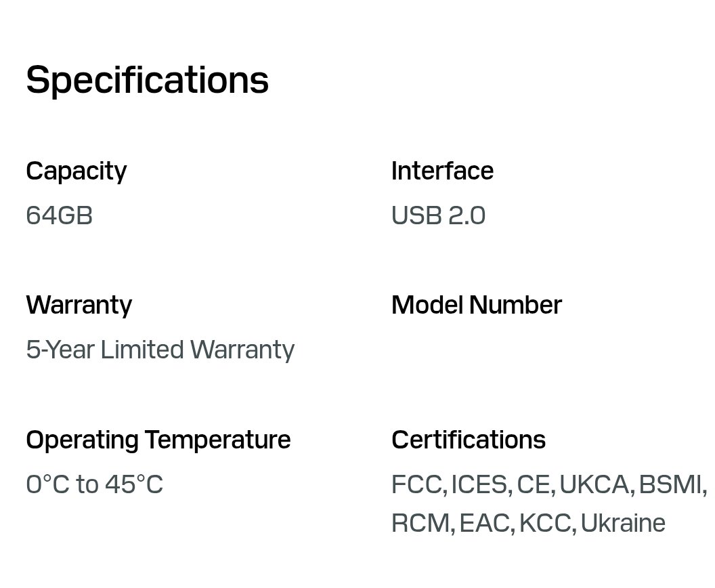
Task: Click the BSMI certification text
Action: click(x=670, y=485)
